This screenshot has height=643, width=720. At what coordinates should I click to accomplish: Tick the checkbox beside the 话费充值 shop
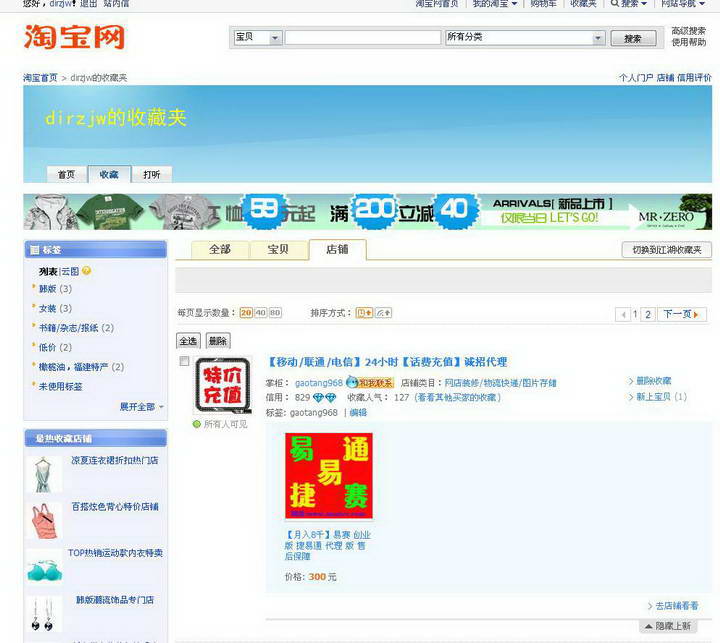(x=184, y=361)
